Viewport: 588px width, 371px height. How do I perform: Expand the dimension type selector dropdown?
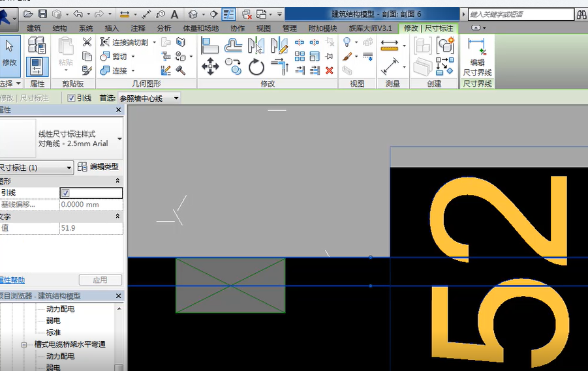pos(119,139)
